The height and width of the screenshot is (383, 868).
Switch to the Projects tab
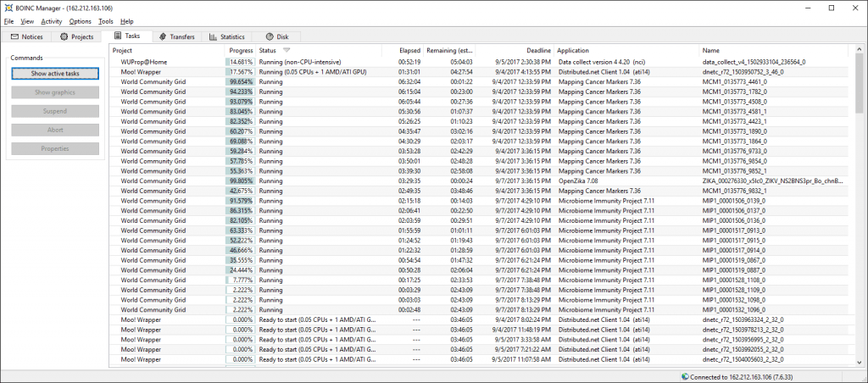77,37
